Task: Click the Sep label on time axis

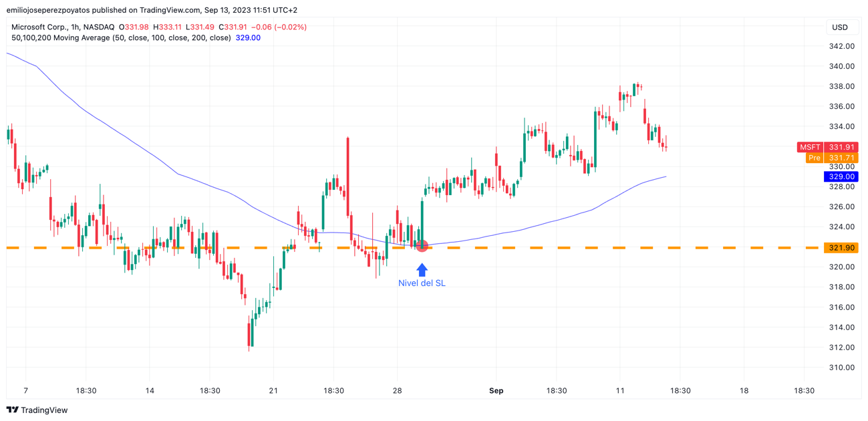Action: (496, 391)
